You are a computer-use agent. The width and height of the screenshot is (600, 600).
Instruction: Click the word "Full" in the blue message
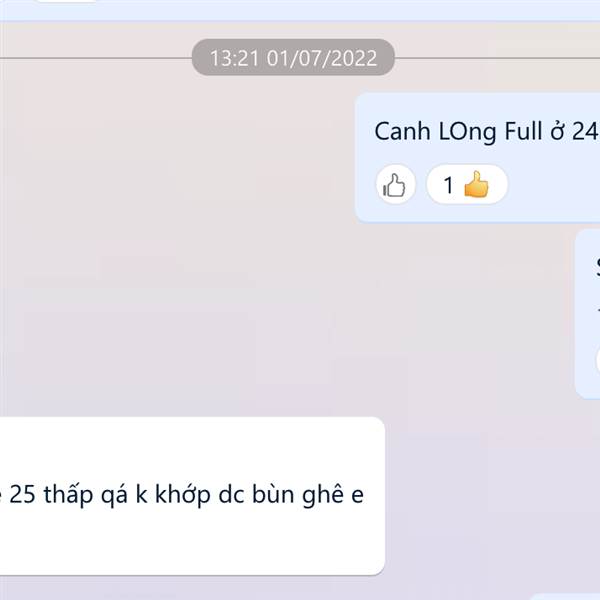523,131
